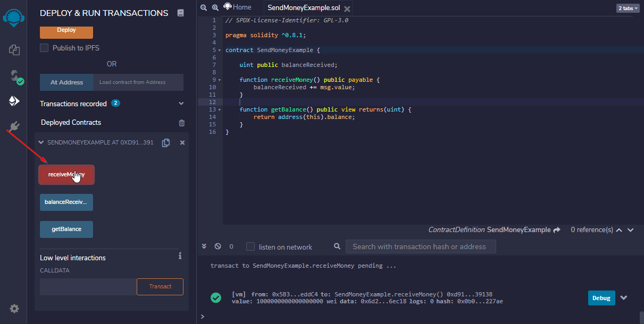The height and width of the screenshot is (324, 644).
Task: Fold the contract block at line 5
Action: click(220, 50)
